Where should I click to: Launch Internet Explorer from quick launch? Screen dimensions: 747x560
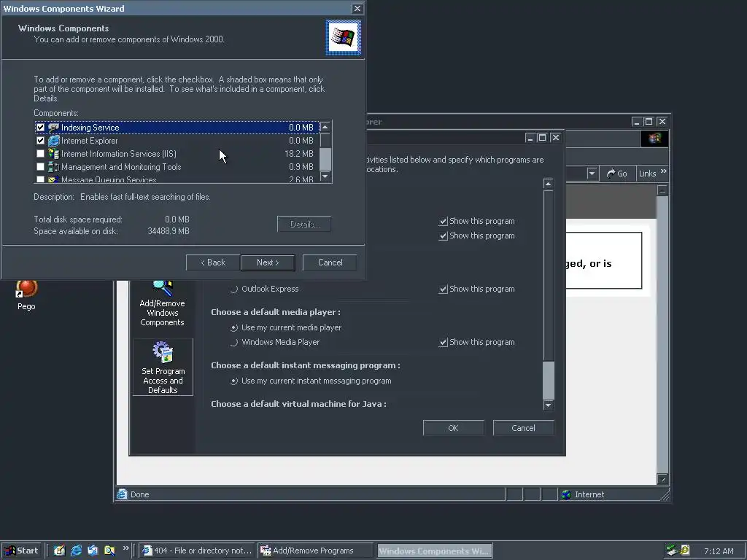point(76,551)
